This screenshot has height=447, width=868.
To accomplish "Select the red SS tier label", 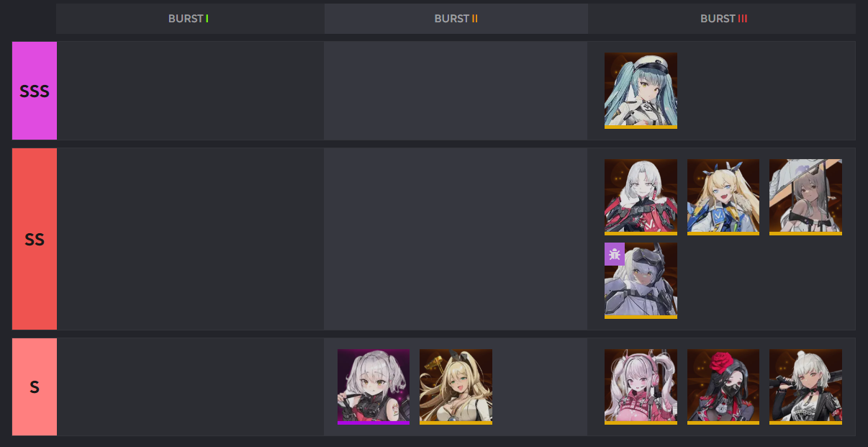I will pos(35,239).
